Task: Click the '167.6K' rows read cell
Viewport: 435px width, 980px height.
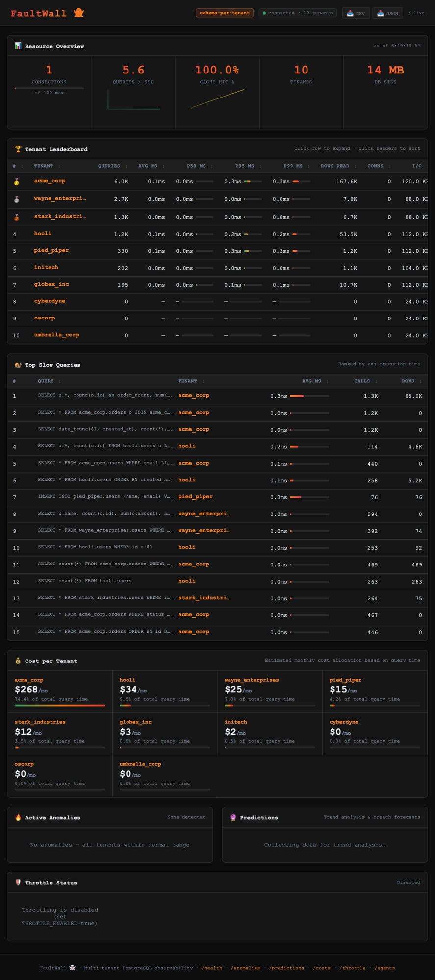Action: click(347, 181)
